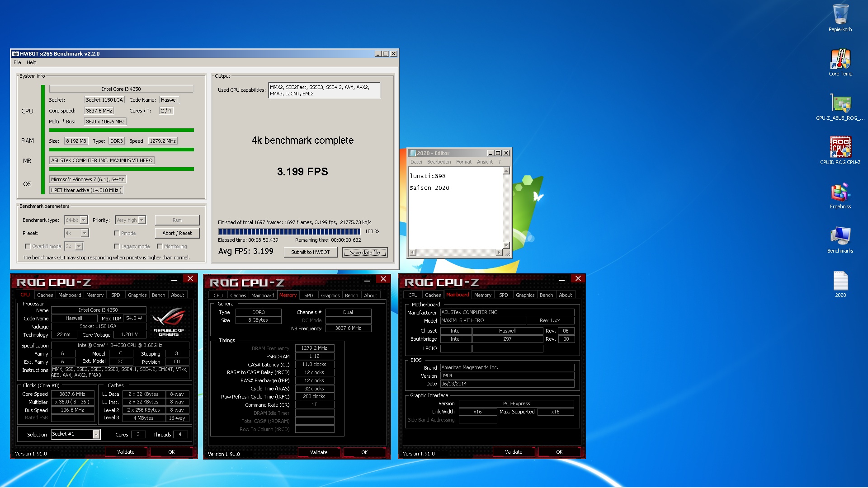Minimize the HWBOT x265 Benchmark window

(x=378, y=54)
